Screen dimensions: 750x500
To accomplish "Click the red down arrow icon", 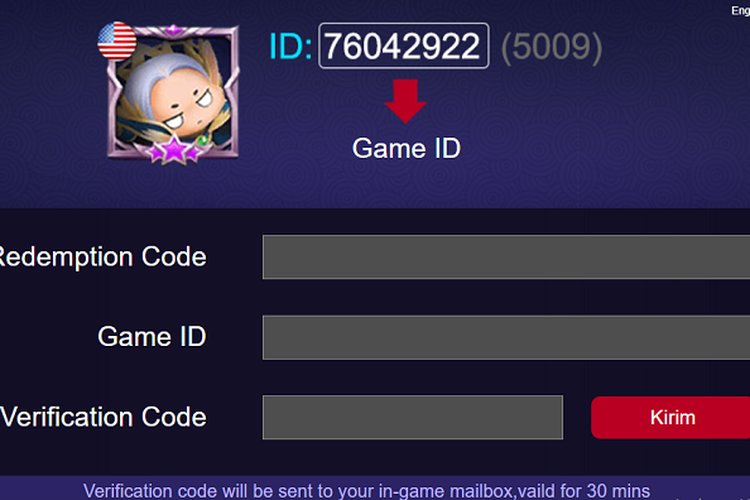I will pyautogui.click(x=405, y=101).
